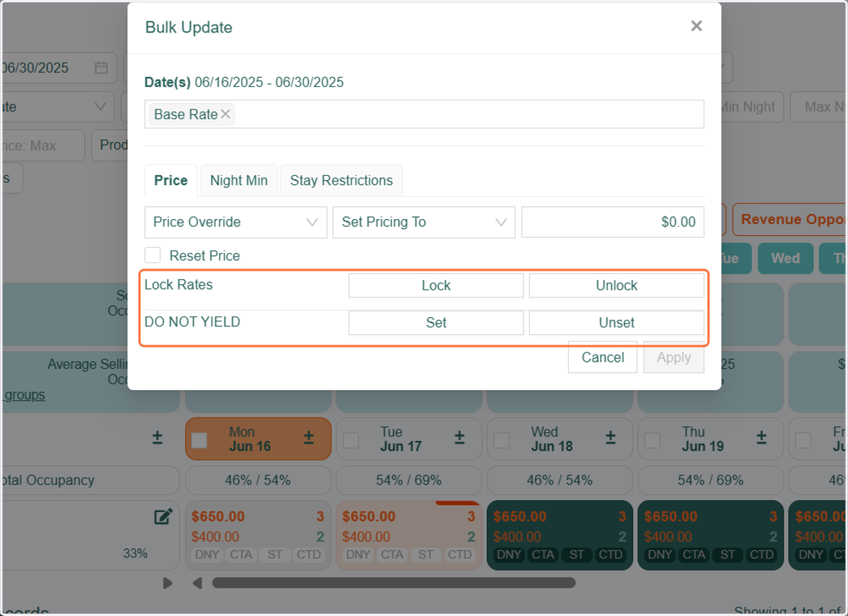Tick the Reset Price checkbox
The height and width of the screenshot is (616, 848).
click(x=152, y=255)
